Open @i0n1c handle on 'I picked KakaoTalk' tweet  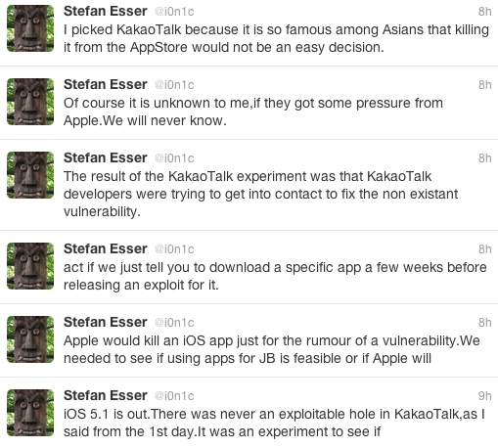[x=174, y=12]
